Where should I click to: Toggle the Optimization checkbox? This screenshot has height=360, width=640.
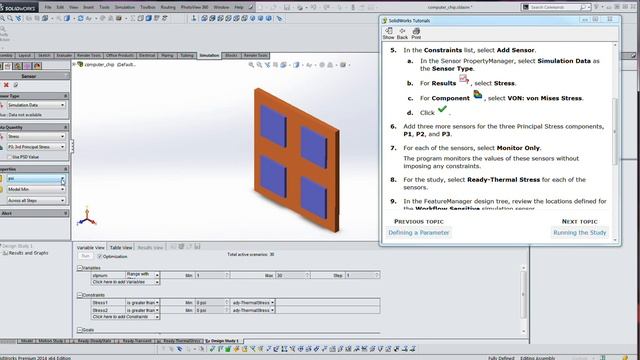100,257
